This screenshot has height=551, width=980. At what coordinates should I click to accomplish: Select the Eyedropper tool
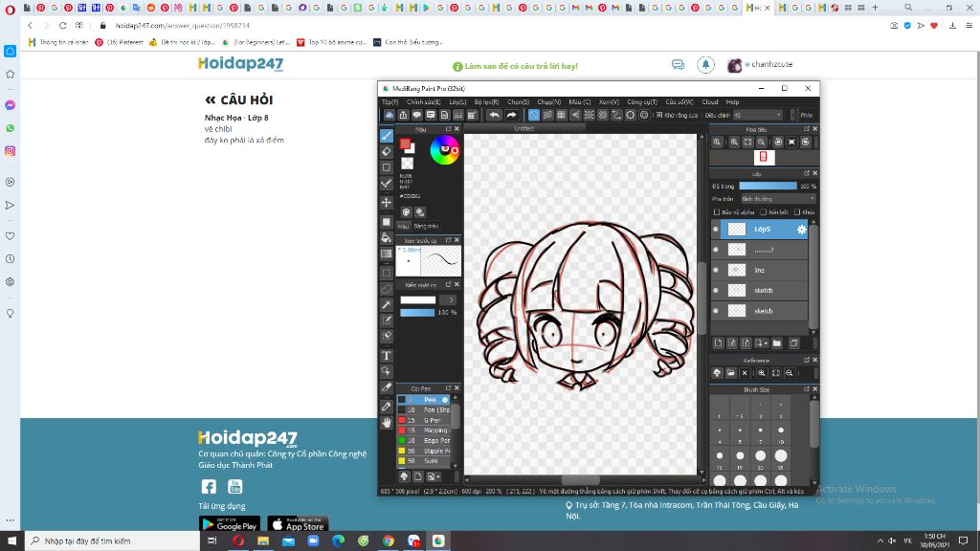coord(387,406)
